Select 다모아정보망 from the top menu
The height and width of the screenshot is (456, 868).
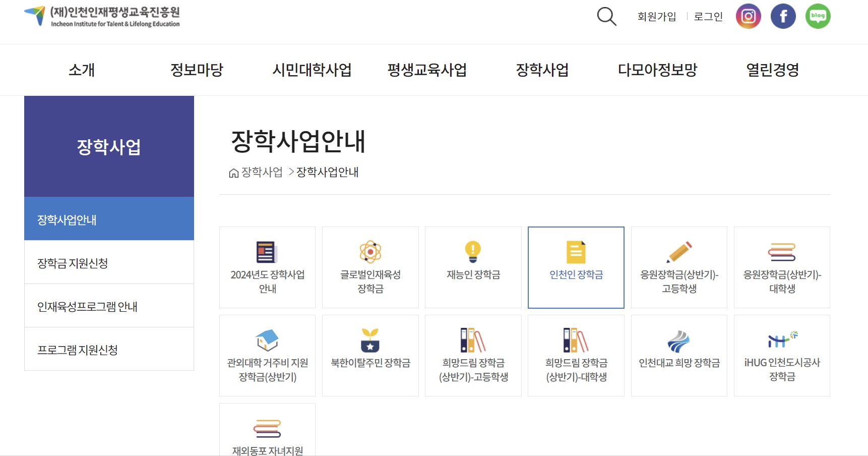coord(658,70)
